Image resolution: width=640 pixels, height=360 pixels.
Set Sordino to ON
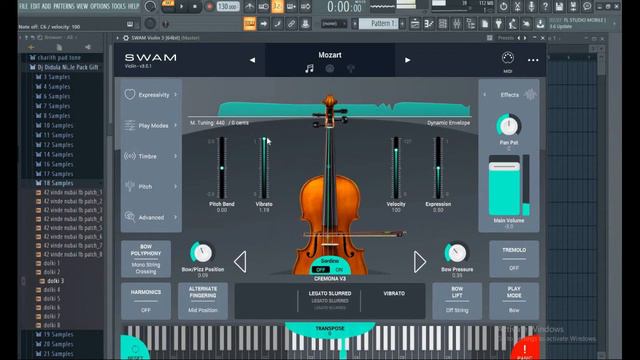pyautogui.click(x=339, y=270)
